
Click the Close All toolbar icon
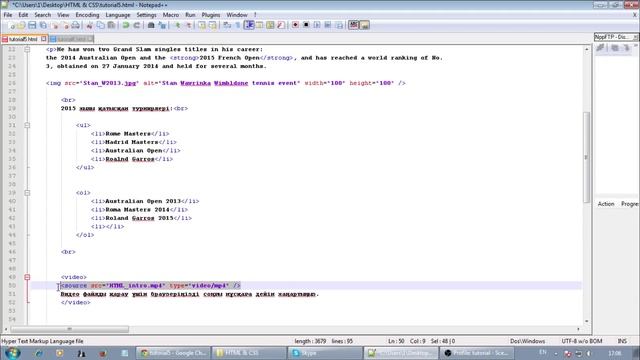pyautogui.click(x=65, y=25)
